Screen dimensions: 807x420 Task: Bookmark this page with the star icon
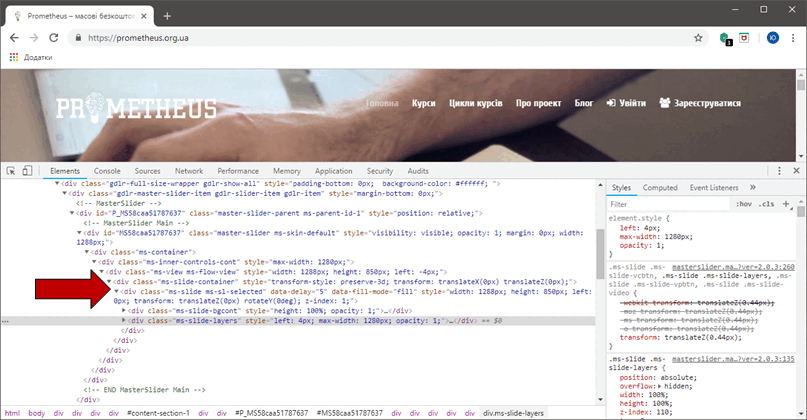[x=698, y=38]
